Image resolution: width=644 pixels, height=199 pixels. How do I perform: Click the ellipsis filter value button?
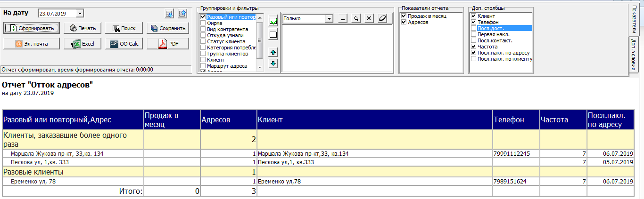coord(343,18)
